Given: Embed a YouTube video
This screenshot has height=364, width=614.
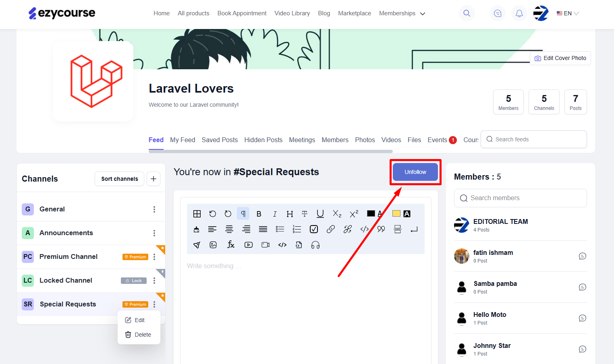Looking at the screenshot, I should click(x=249, y=245).
